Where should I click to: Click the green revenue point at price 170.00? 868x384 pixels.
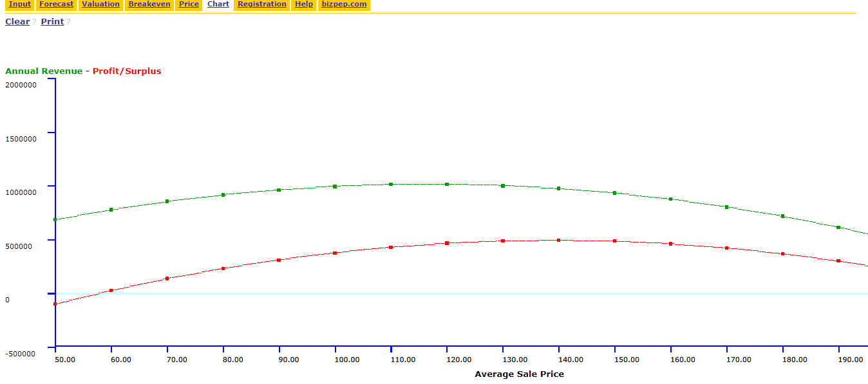point(726,207)
